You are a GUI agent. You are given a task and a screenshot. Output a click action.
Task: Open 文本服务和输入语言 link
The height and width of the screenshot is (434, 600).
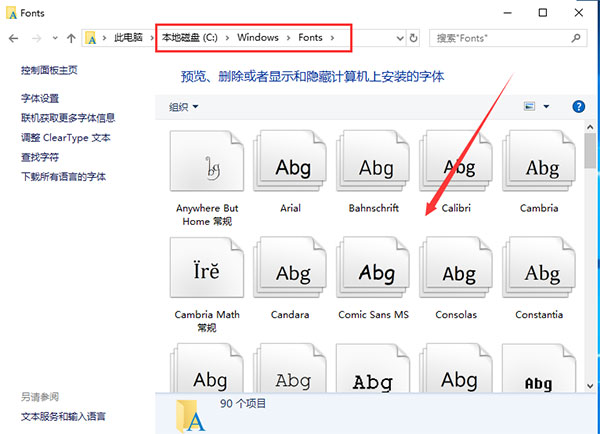coord(63,416)
